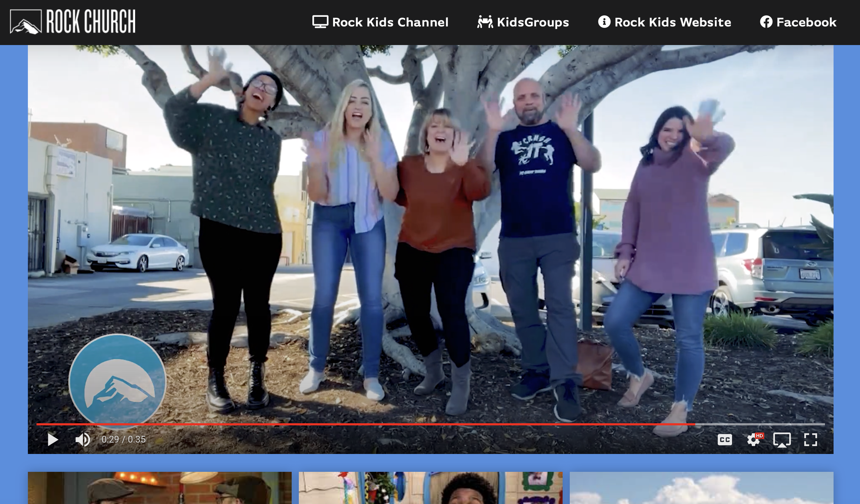Image resolution: width=860 pixels, height=504 pixels.
Task: Click the monitor icon beside Rock Kids Channel
Action: (x=320, y=22)
